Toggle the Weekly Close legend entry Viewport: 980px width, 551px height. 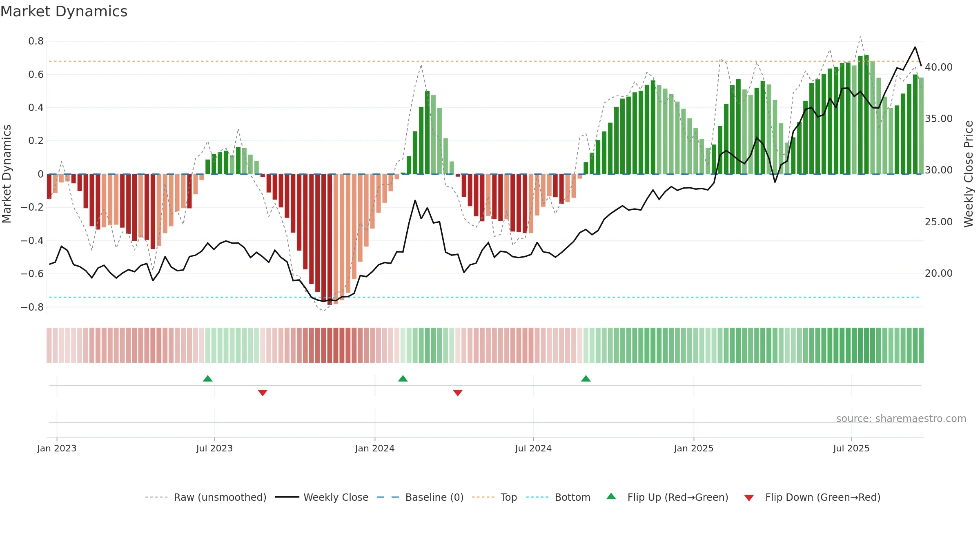pos(321,497)
